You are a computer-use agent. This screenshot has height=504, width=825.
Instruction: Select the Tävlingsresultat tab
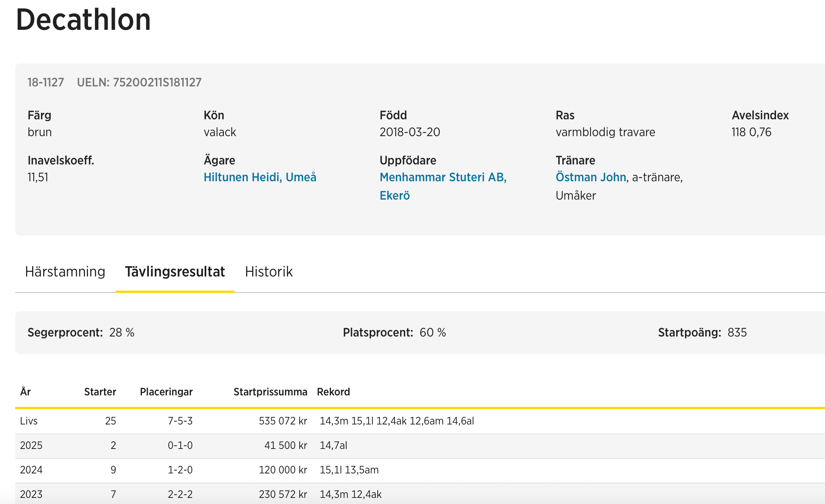[x=175, y=272]
